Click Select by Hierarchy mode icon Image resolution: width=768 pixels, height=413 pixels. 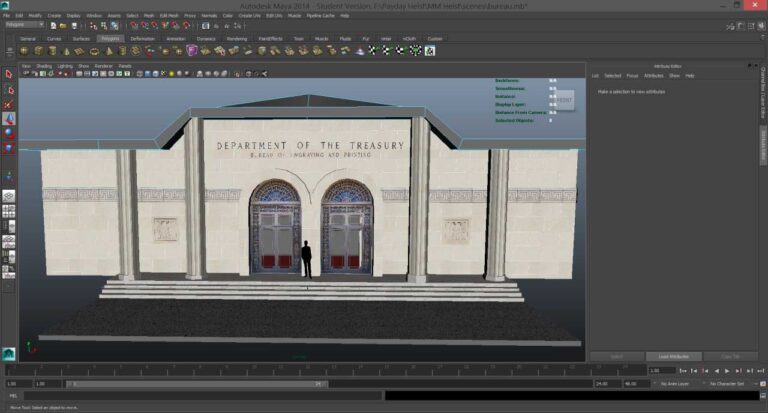[93, 26]
